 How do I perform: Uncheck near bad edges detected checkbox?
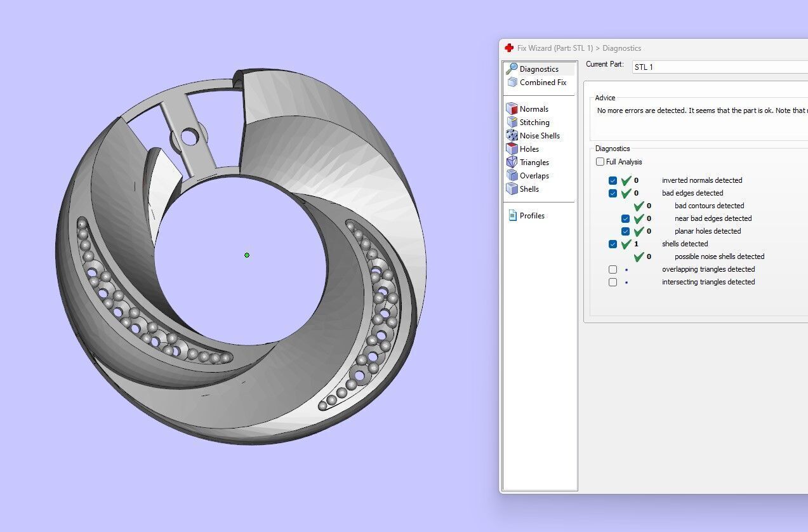pos(625,218)
